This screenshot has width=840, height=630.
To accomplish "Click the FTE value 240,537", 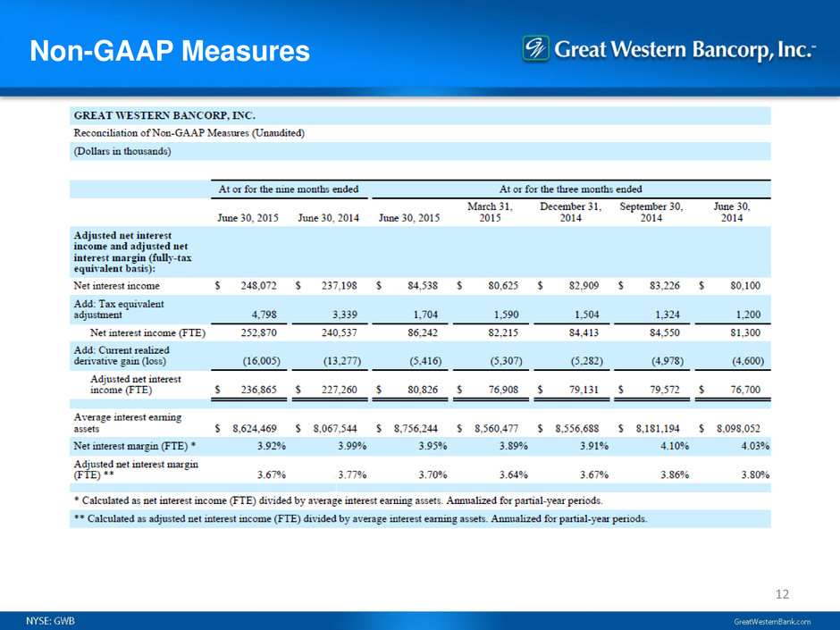I will (339, 332).
